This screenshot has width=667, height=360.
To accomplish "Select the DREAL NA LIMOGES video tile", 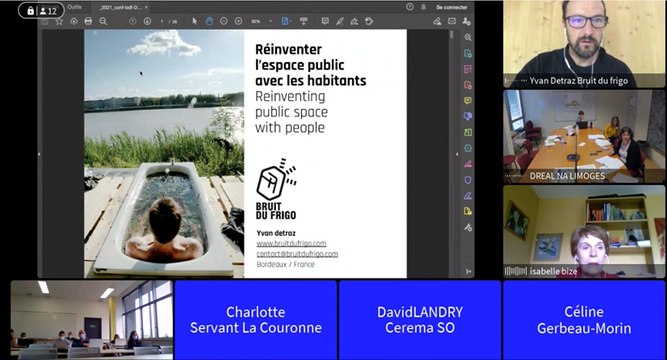I will tap(584, 136).
